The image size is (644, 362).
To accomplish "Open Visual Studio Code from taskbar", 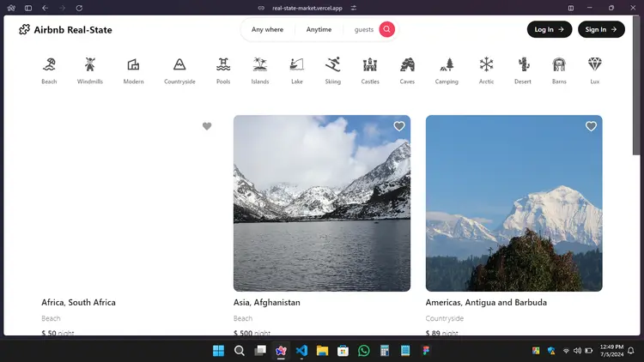I will (x=301, y=351).
